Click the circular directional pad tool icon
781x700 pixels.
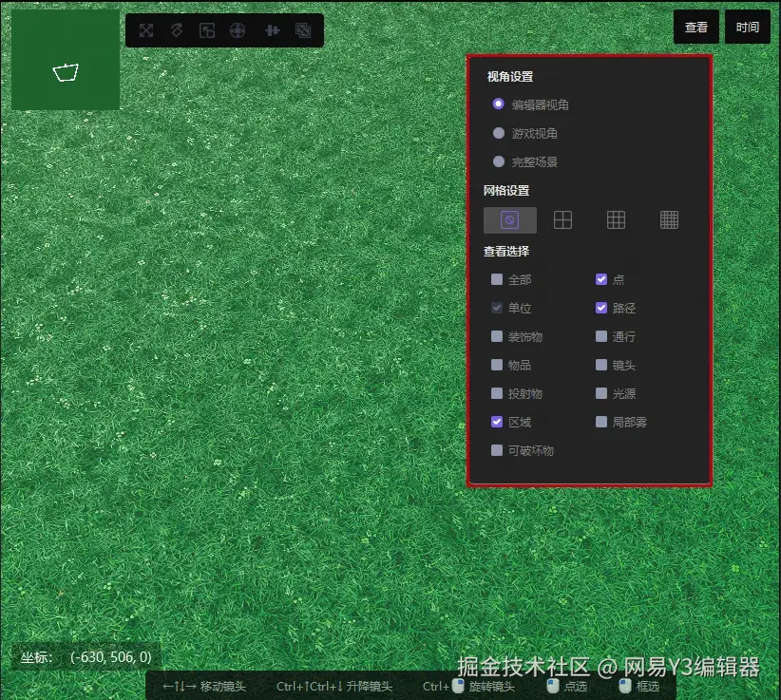coord(238,30)
